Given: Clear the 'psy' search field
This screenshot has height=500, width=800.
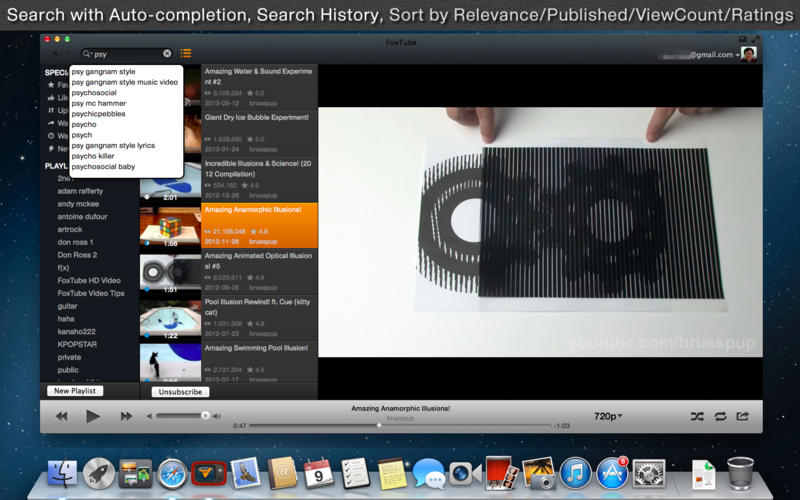Looking at the screenshot, I should [x=167, y=54].
